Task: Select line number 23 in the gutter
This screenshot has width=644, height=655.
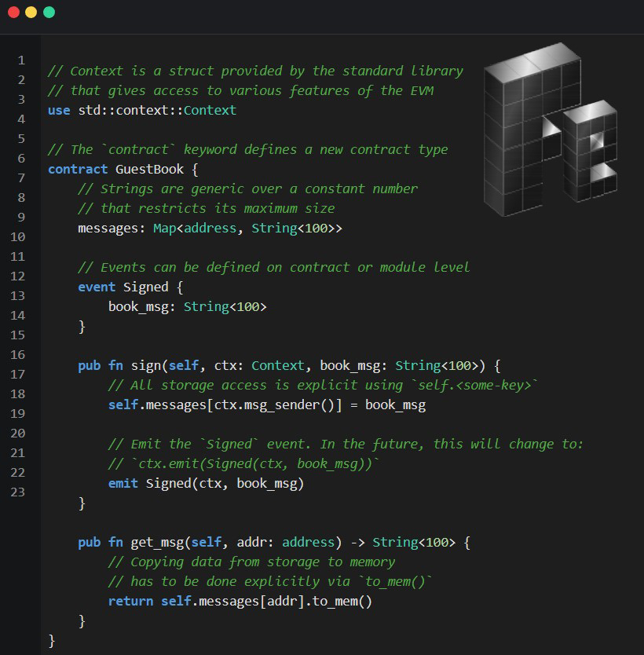Action: [18, 492]
